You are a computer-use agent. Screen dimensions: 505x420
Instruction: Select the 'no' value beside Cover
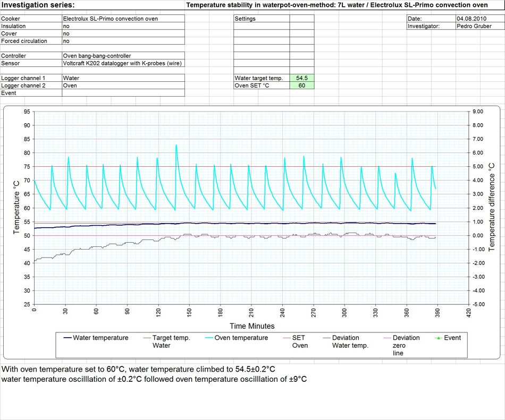[x=123, y=33]
